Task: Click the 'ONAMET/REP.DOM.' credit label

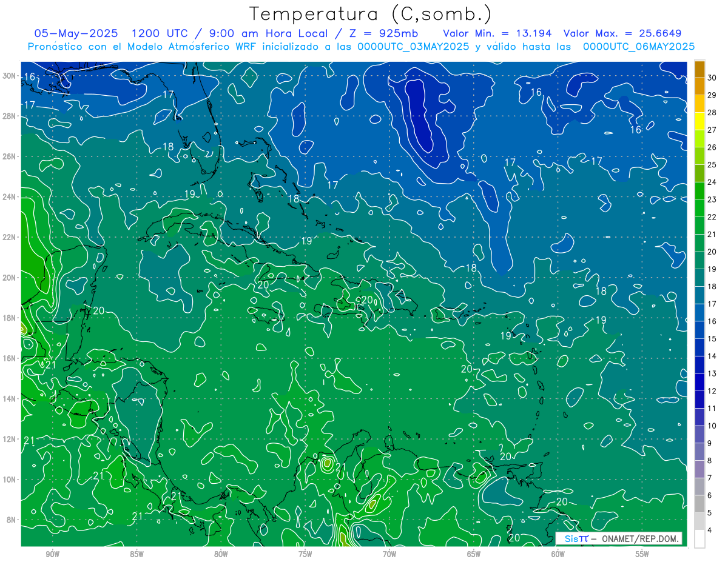Action: 639,538
